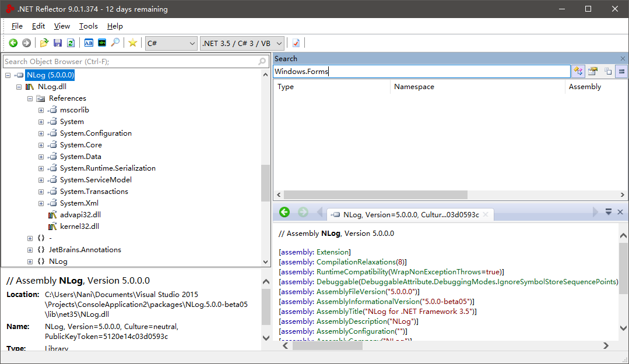Expand the System.Core reference node

(x=41, y=145)
